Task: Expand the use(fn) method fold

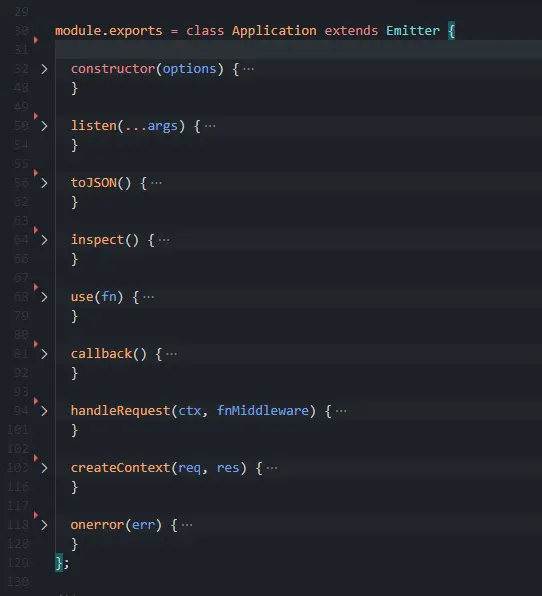Action: pos(44,297)
